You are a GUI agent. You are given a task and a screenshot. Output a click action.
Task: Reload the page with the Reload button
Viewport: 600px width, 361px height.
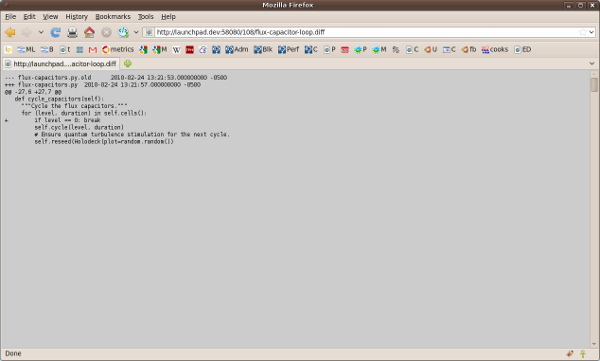(55, 32)
